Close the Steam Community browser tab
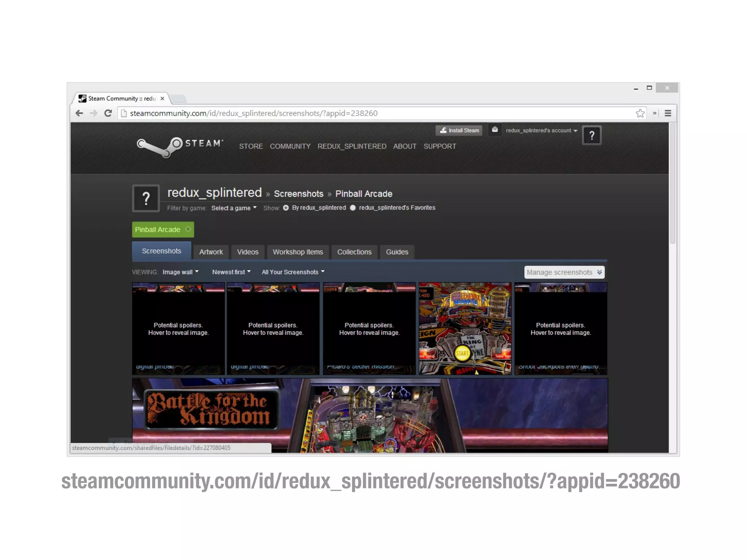This screenshot has width=747, height=560. pos(162,99)
